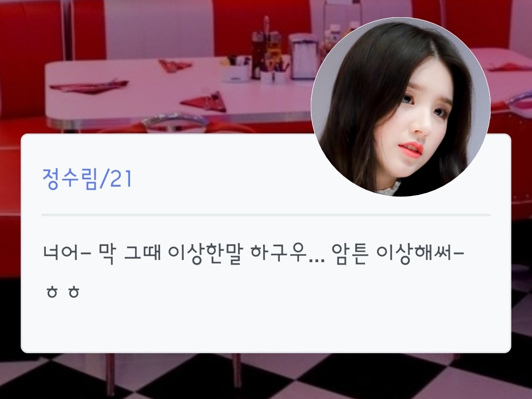Click the red napkin at table center
This screenshot has width=532, height=399.
coord(204,101)
